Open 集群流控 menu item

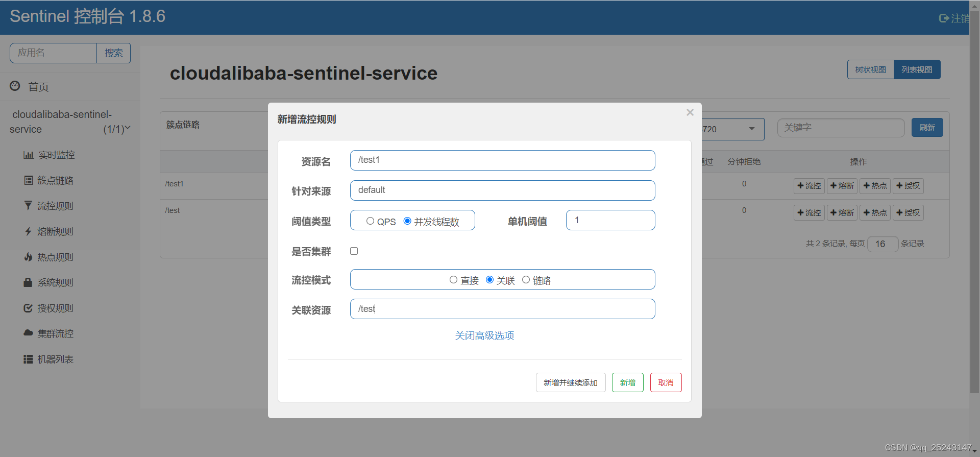click(x=56, y=333)
